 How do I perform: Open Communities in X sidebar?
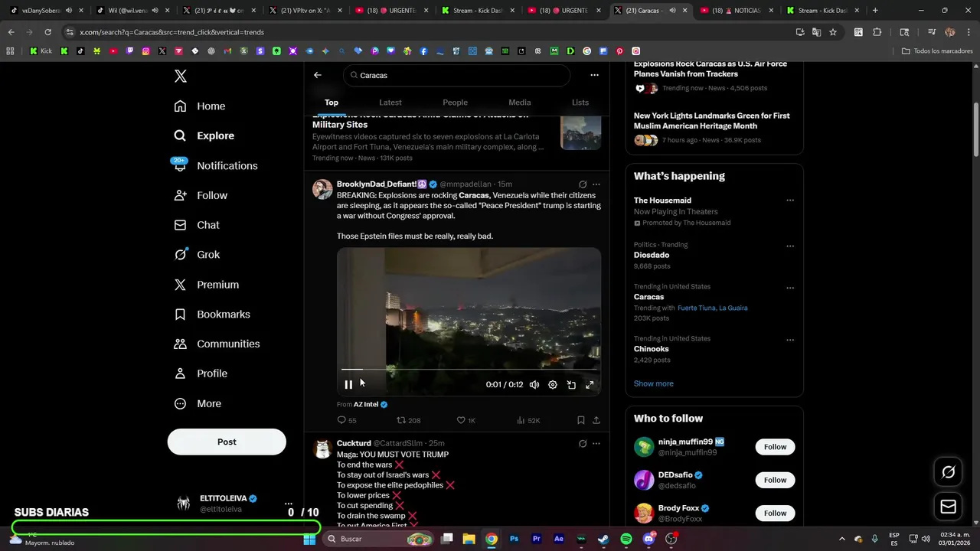(x=217, y=344)
